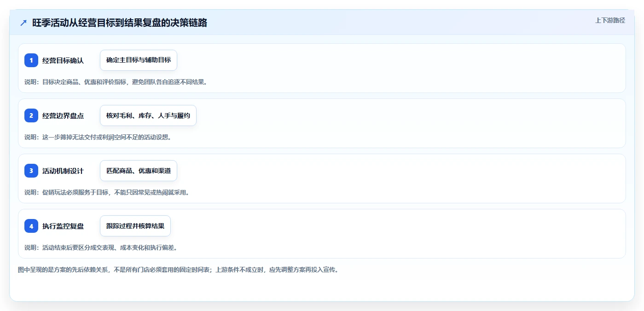This screenshot has width=644, height=311.
Task: Click the 确定主目标与辅助目标 chip
Action: click(139, 60)
